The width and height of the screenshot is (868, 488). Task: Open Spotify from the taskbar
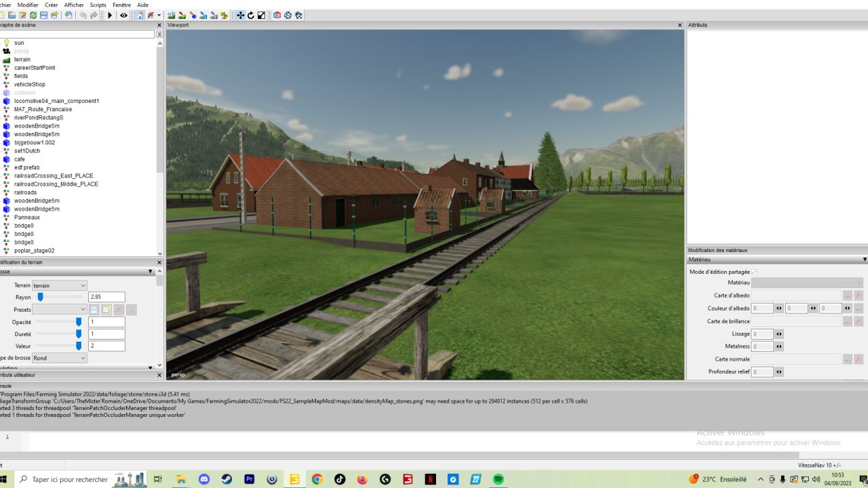click(x=498, y=479)
